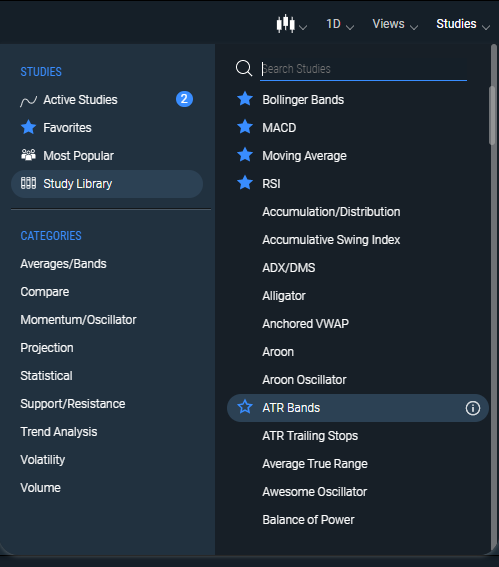Image resolution: width=499 pixels, height=567 pixels.
Task: Click the studies list scrollbar thumb
Action: click(x=492, y=116)
